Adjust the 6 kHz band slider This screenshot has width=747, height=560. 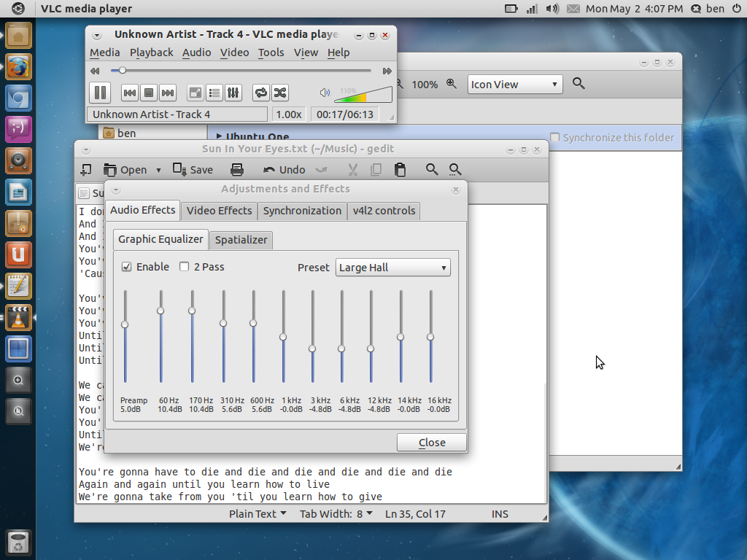tap(341, 336)
